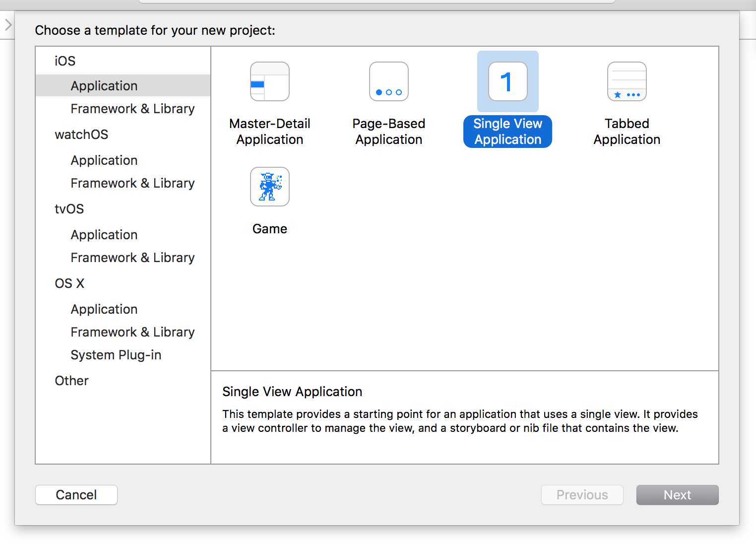756x547 pixels.
Task: Click the template description paragraph
Action: (x=460, y=421)
